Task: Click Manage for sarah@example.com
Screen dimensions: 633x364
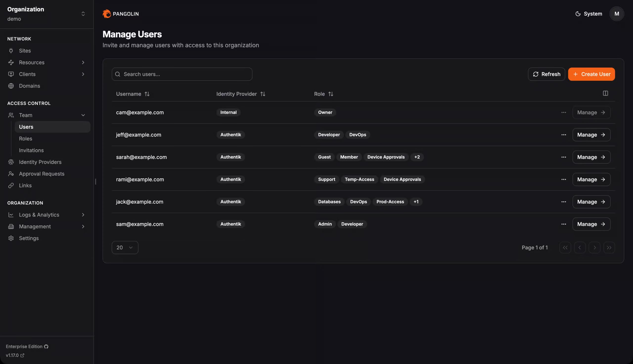Action: point(591,157)
